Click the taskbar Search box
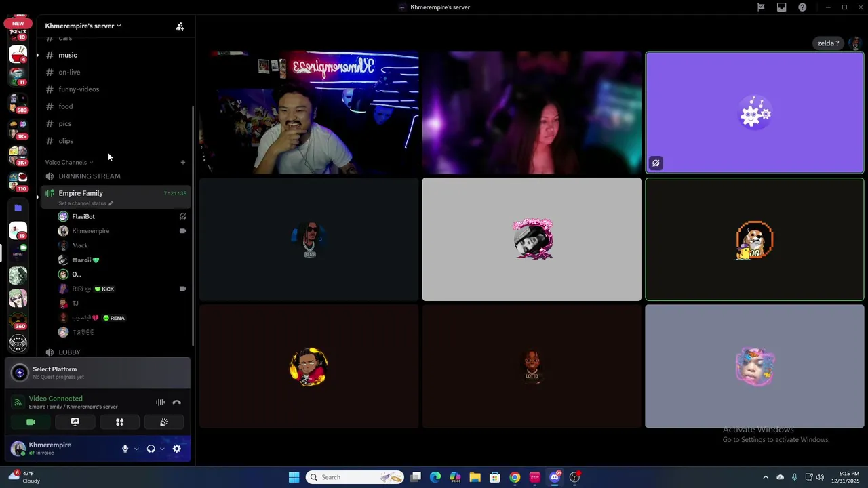This screenshot has width=868, height=488. click(x=355, y=477)
